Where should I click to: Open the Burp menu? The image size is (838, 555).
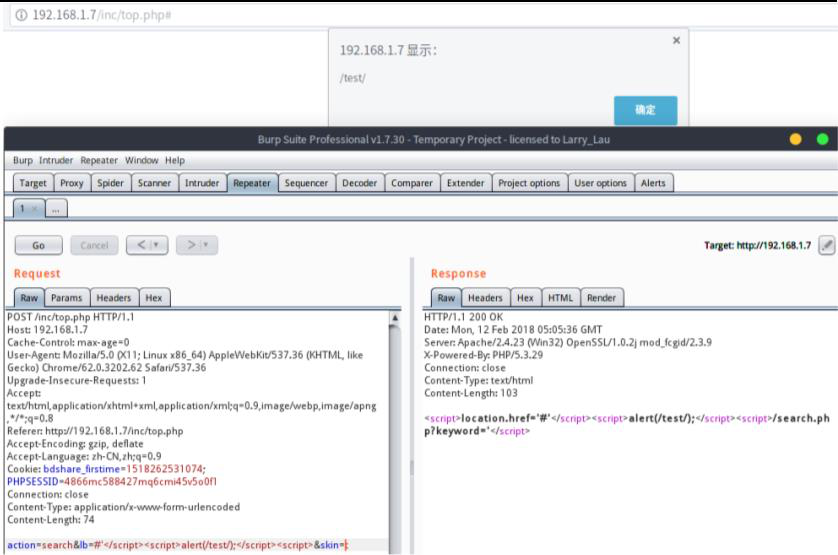(23, 160)
